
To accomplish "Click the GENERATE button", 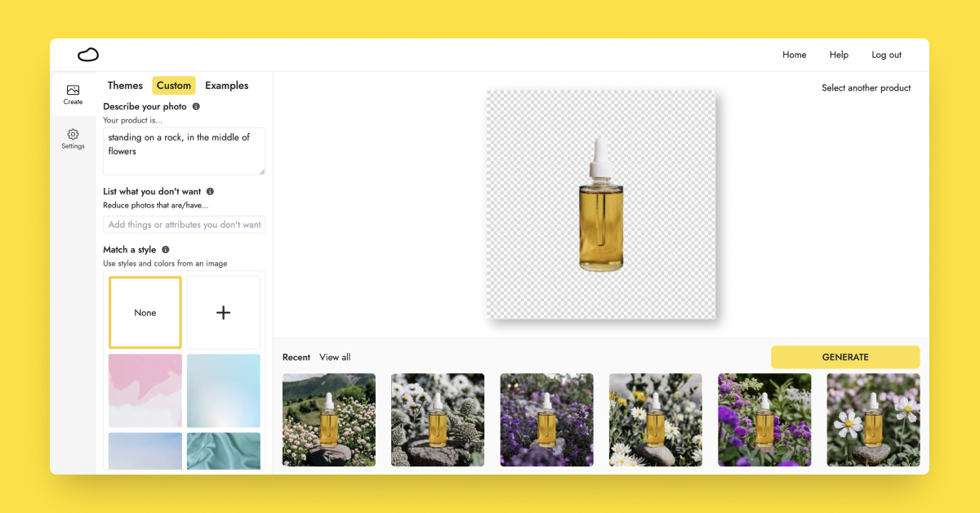I will pos(845,357).
